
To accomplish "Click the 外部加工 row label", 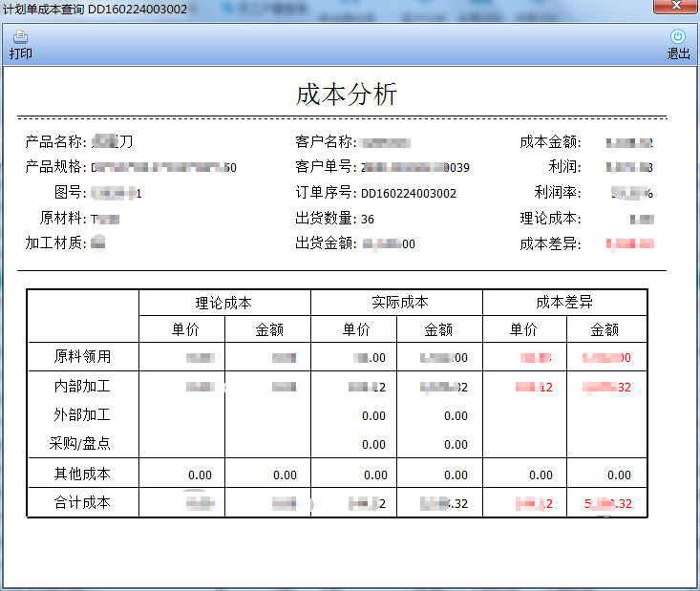I will point(83,415).
